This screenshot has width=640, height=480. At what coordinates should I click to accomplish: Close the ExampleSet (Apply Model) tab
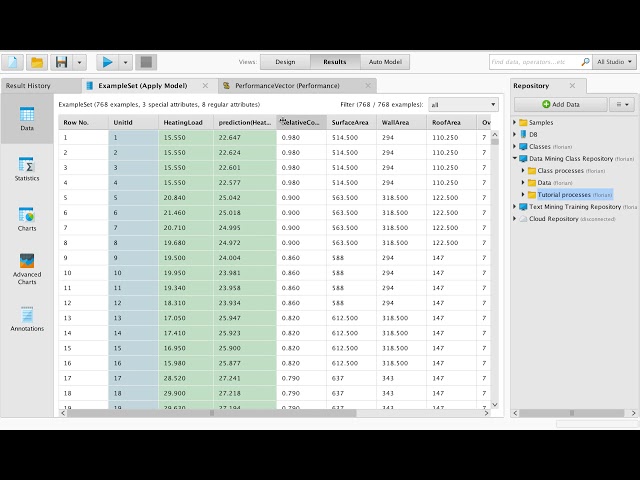point(205,86)
